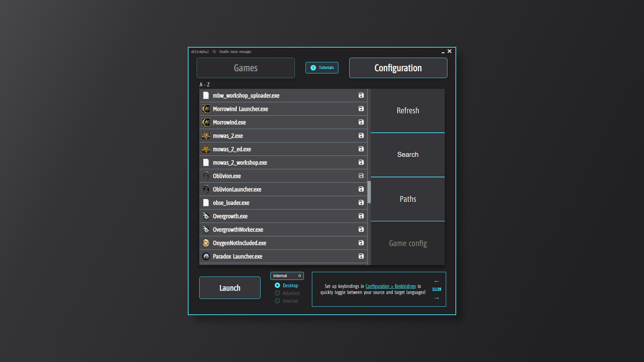644x362 pixels.
Task: Open the Internal launch mode dropdown
Action: [x=287, y=276]
